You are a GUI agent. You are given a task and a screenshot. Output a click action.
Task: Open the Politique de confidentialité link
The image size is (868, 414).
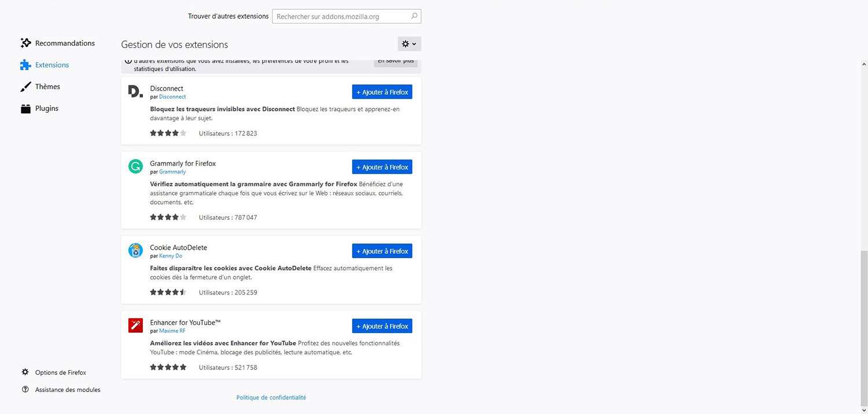(x=271, y=398)
